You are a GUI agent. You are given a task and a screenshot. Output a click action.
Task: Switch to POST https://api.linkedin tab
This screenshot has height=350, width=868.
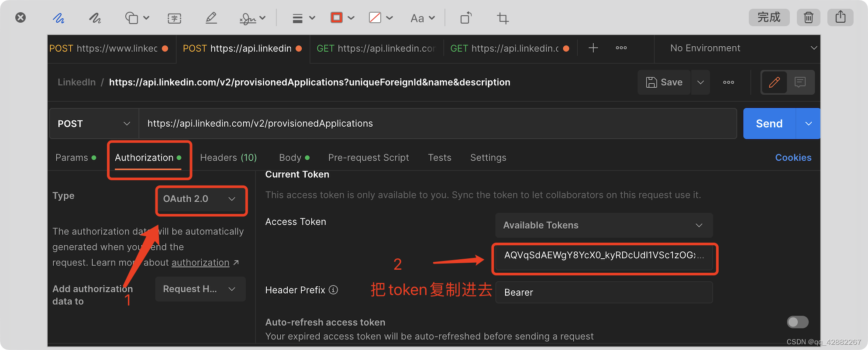[x=243, y=48]
